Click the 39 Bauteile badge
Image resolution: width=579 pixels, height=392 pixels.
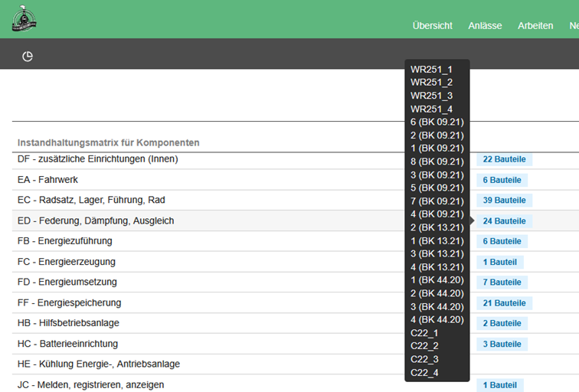pos(504,201)
